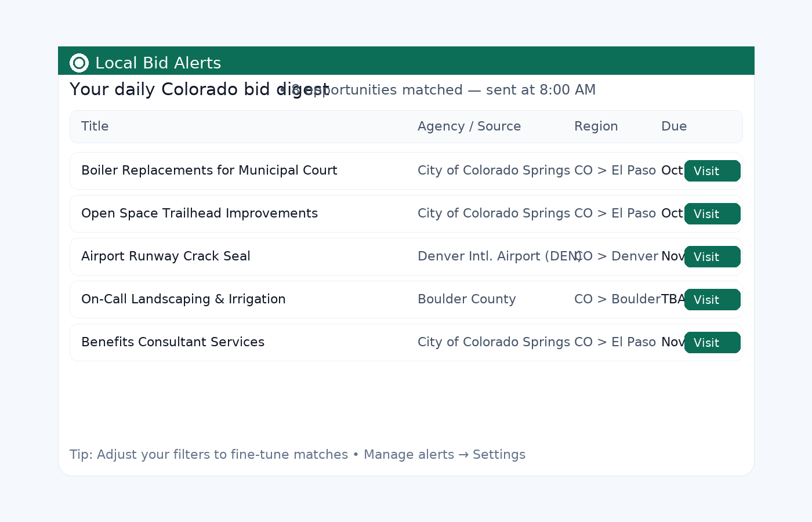812x522 pixels.
Task: Click the Region column header
Action: 596,126
